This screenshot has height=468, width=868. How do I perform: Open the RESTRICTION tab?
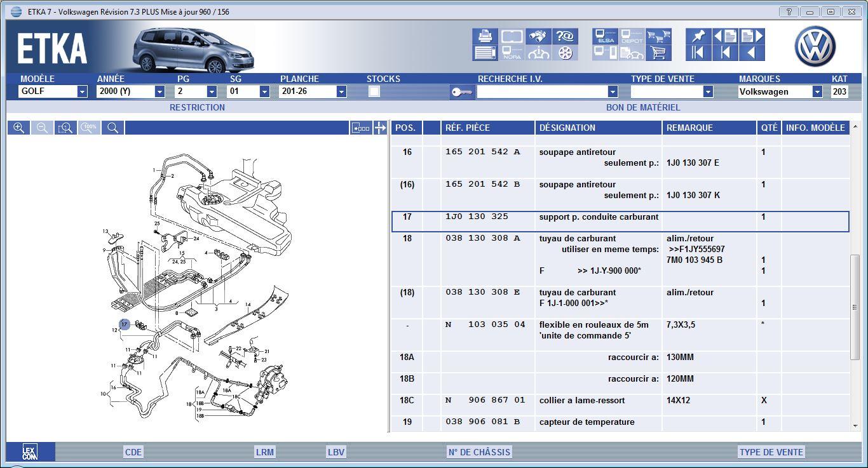click(x=197, y=107)
